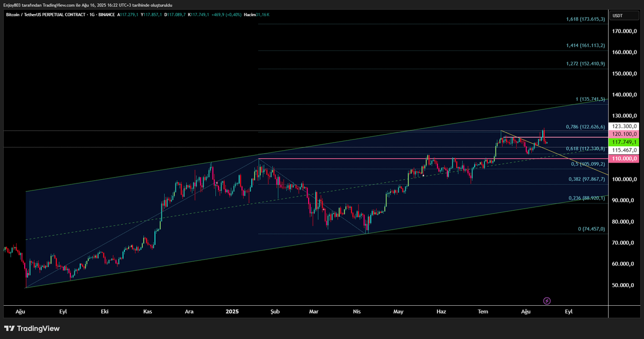Select the green 117.749,1 current price tag
This screenshot has width=644, height=339.
624,142
